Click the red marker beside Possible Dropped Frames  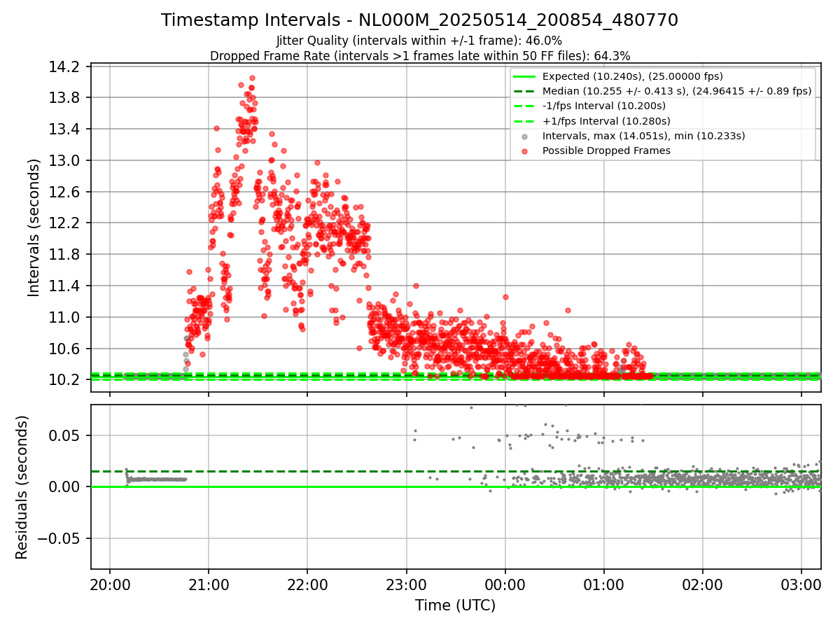click(x=525, y=150)
